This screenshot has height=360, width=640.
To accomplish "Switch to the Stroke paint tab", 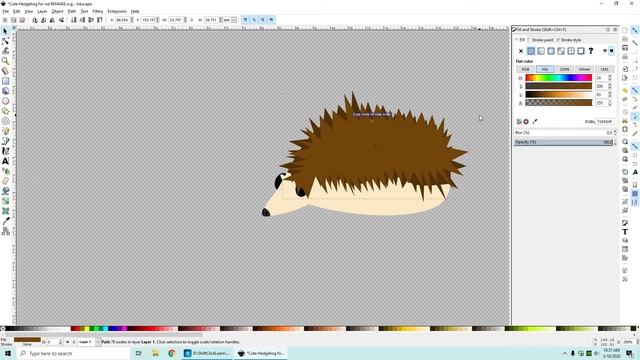I will 540,40.
